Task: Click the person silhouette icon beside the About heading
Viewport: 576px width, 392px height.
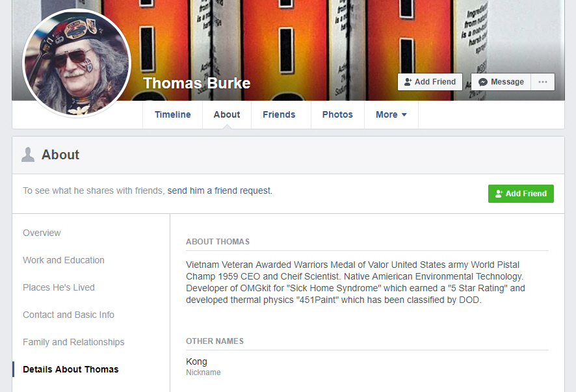Action: click(28, 155)
